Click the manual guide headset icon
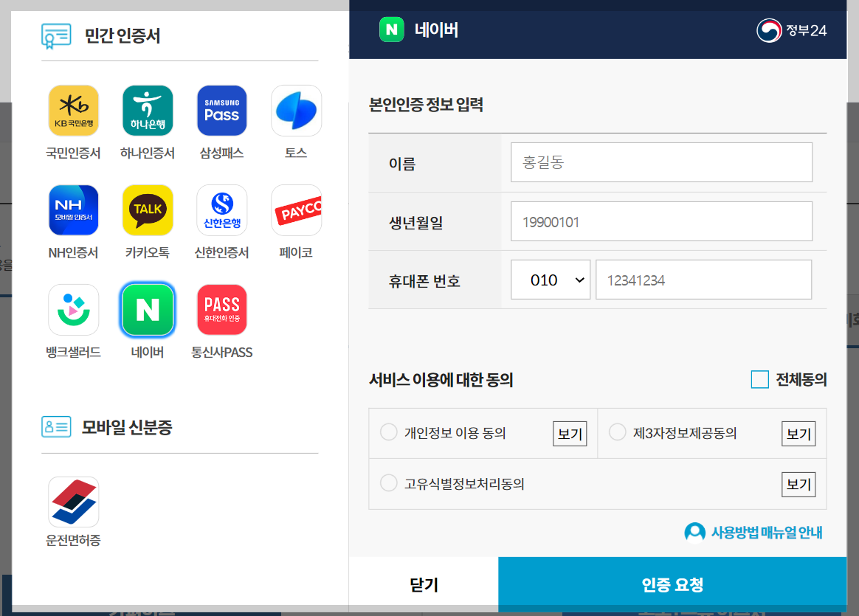Image resolution: width=859 pixels, height=616 pixels. [x=694, y=532]
